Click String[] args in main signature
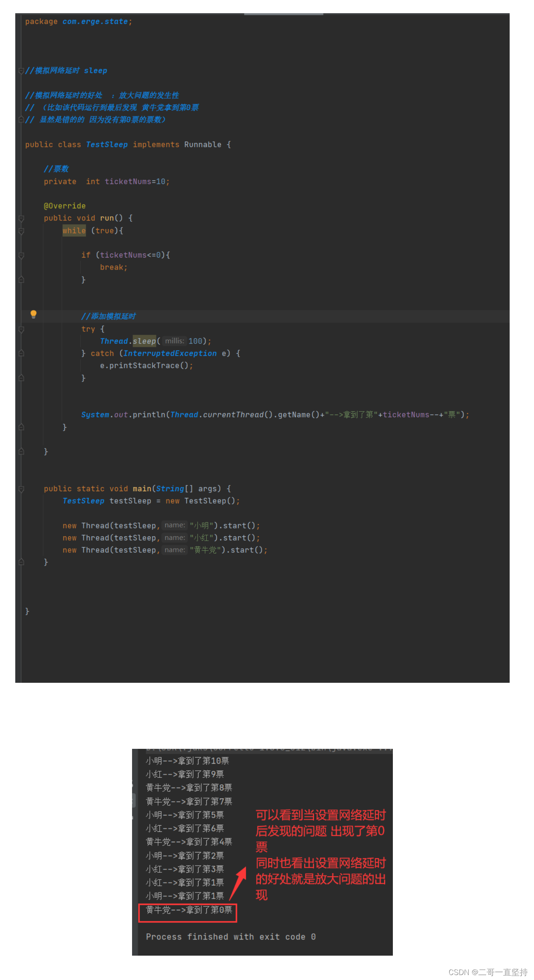Viewport: 534px width, 980px height. coord(187,489)
